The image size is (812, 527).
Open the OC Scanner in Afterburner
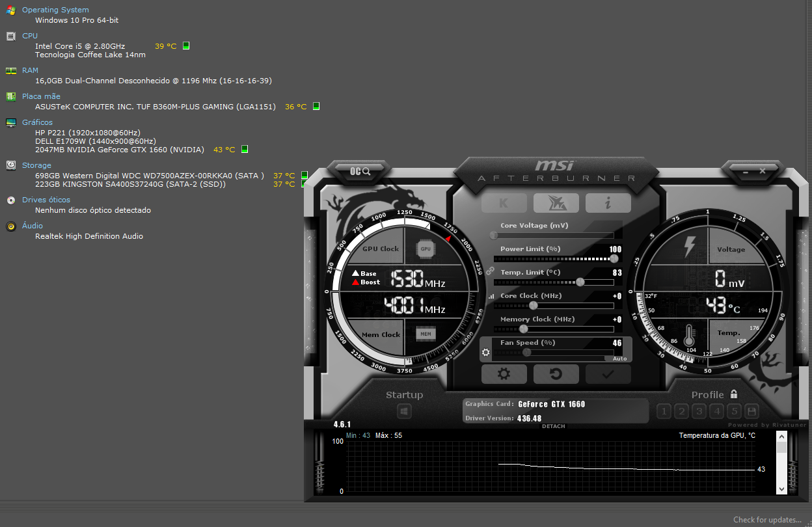(x=360, y=171)
